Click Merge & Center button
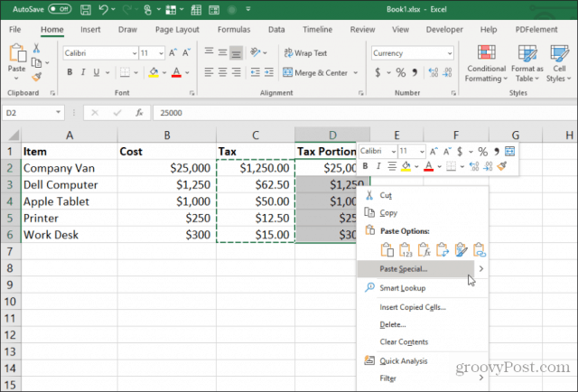Screen dimensions: 578x392 pyautogui.click(x=315, y=72)
